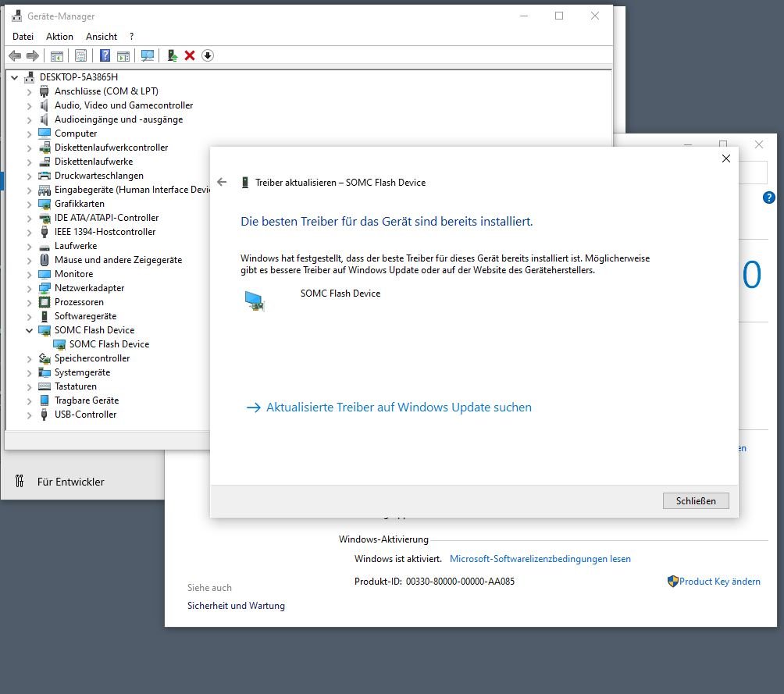Image resolution: width=784 pixels, height=694 pixels.
Task: Toggle the action pane toolbar icon
Action: click(x=123, y=55)
